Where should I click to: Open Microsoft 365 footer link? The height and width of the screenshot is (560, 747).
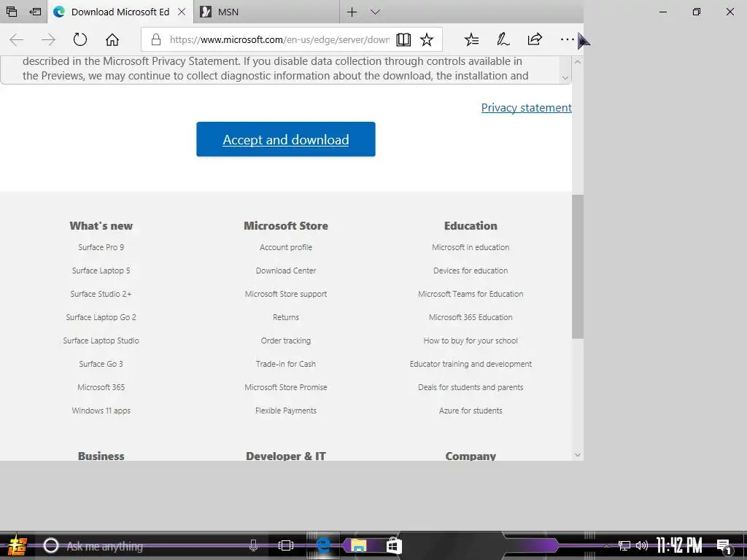(101, 387)
